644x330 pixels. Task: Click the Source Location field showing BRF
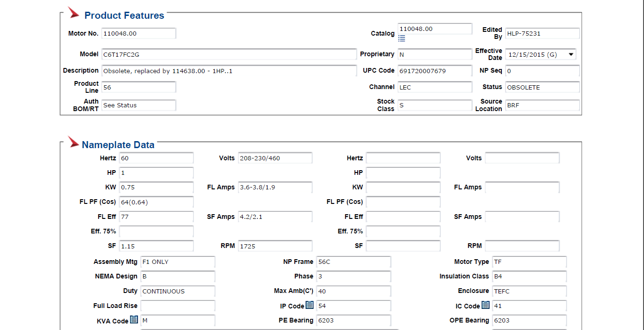pos(543,105)
